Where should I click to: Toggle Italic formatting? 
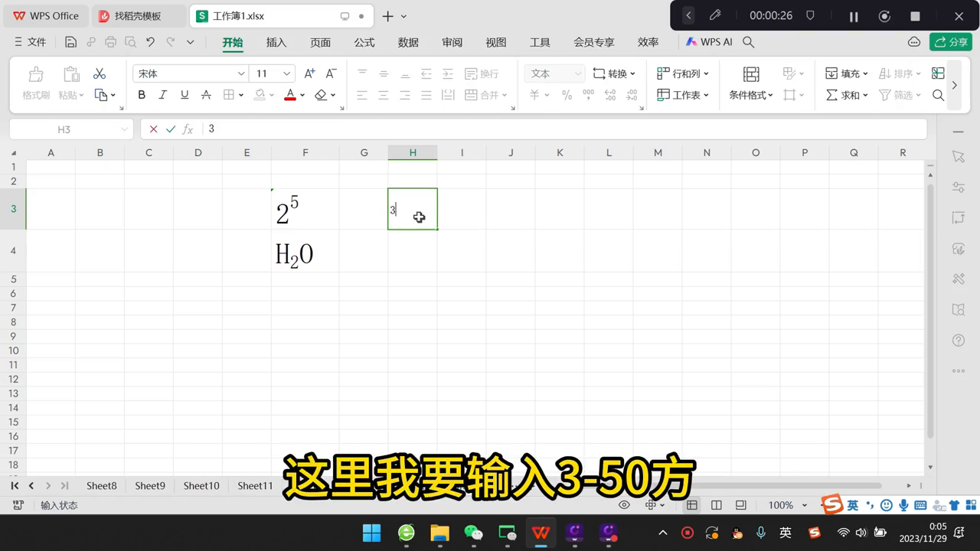click(162, 95)
